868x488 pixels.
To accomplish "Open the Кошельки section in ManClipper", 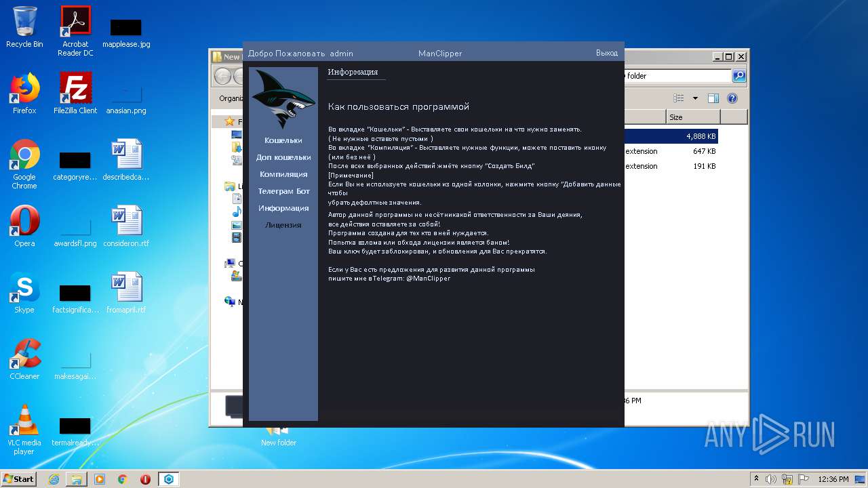I will (283, 140).
